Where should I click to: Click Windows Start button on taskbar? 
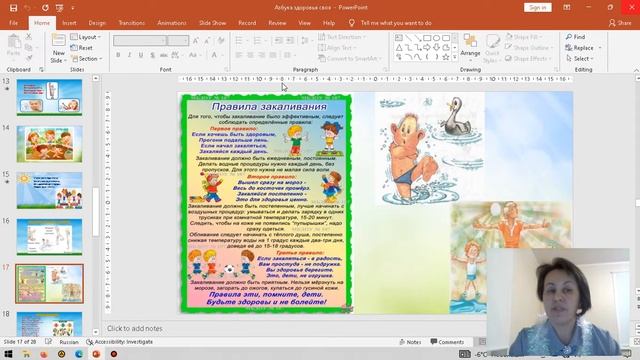[8, 354]
